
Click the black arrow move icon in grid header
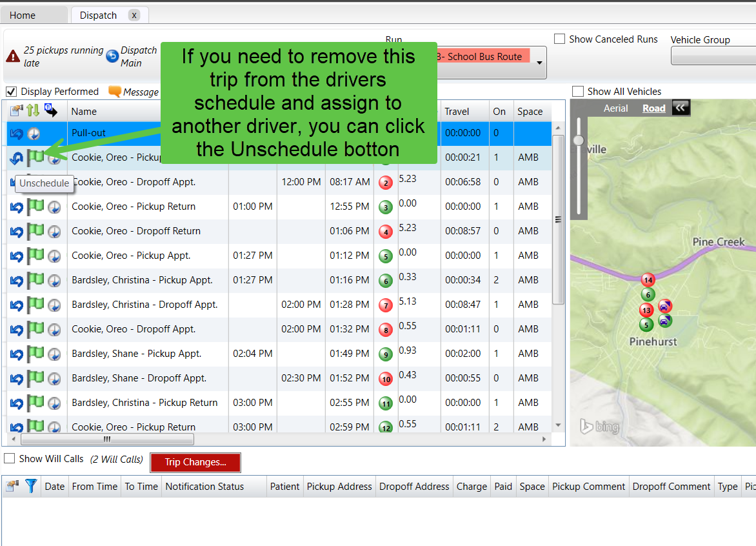pos(50,110)
